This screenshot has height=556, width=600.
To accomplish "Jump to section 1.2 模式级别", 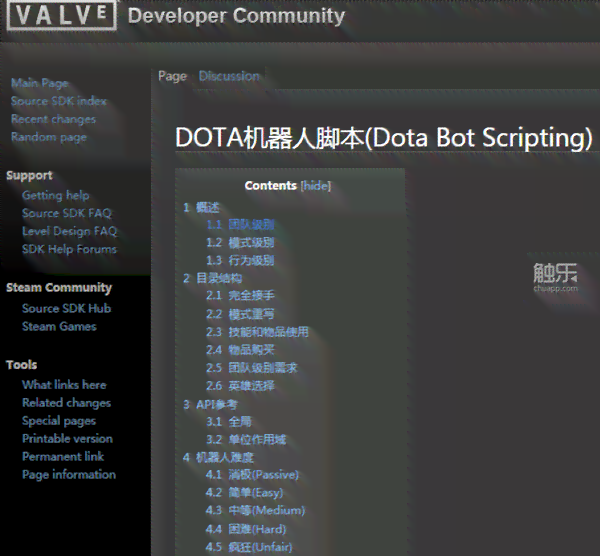I will pyautogui.click(x=240, y=243).
